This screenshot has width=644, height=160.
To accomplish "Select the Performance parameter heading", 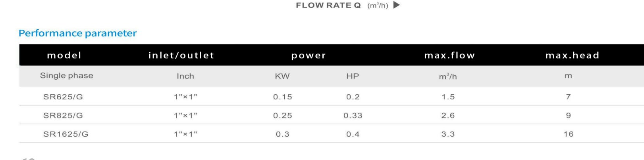I will click(78, 33).
